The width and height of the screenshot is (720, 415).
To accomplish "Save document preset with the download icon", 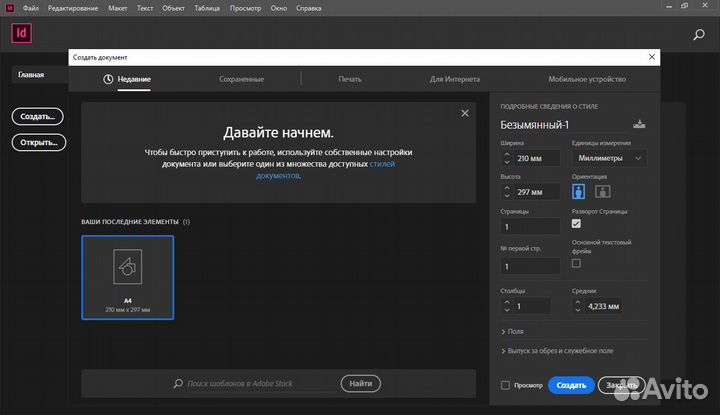I will click(x=639, y=124).
